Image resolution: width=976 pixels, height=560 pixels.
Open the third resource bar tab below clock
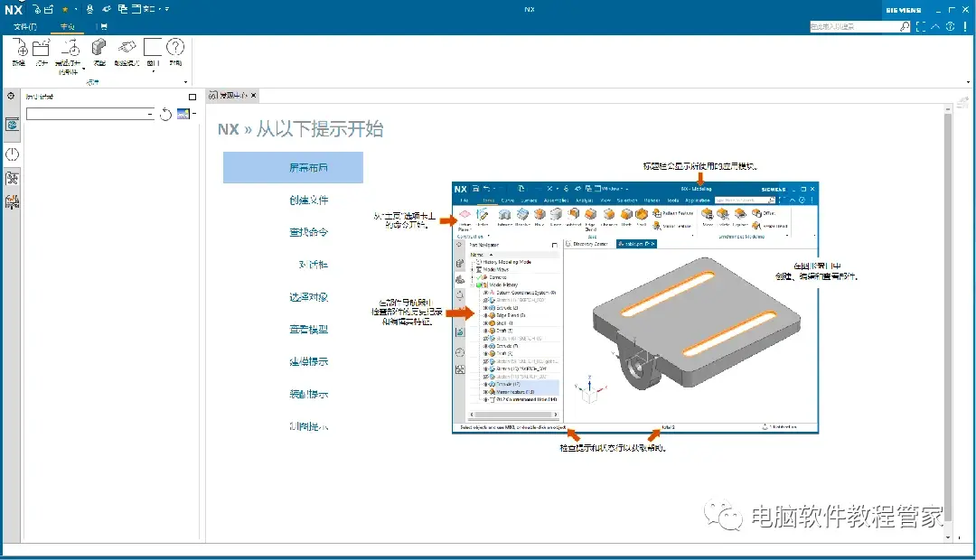(x=12, y=179)
